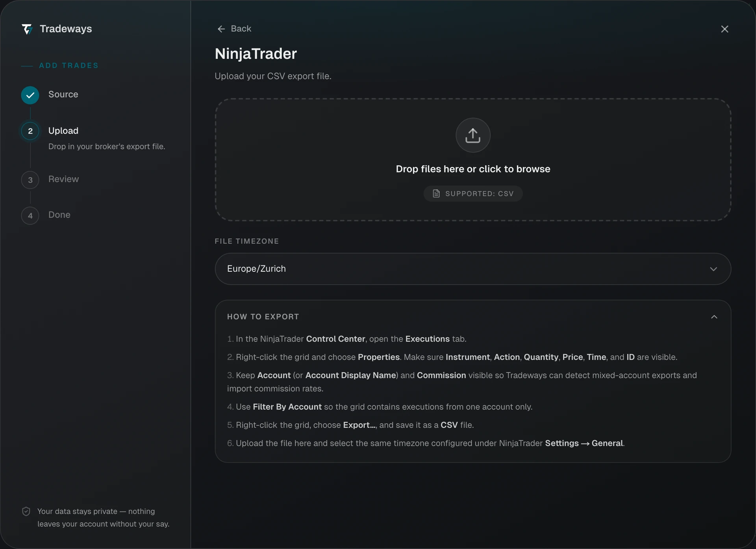Click the Tradeways brand name
Screen dimensions: 756x549
[x=66, y=29]
